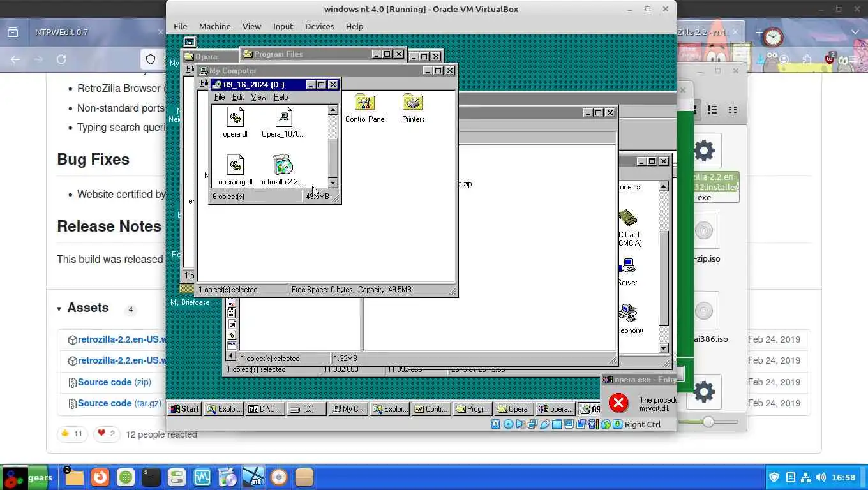The width and height of the screenshot is (868, 490).
Task: Select the retrozilla-2.2 installer icon in D: window
Action: 283,165
